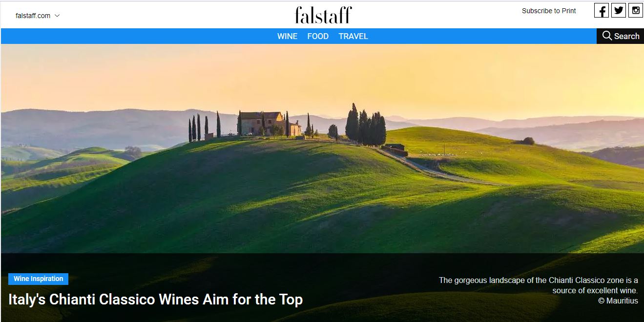Open the Facebook page icon
This screenshot has height=322, width=644.
[x=602, y=10]
